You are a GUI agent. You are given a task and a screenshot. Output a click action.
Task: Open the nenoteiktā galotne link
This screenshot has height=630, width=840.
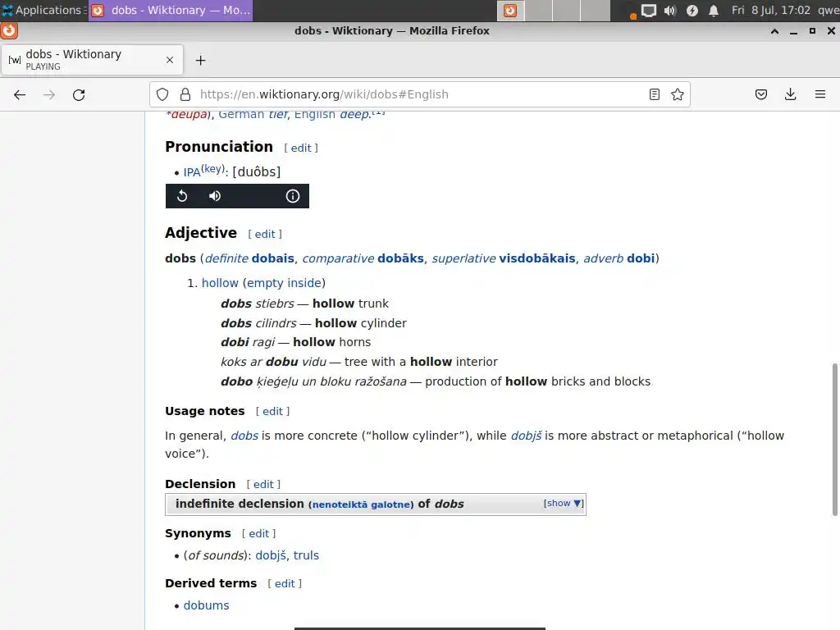(x=363, y=504)
